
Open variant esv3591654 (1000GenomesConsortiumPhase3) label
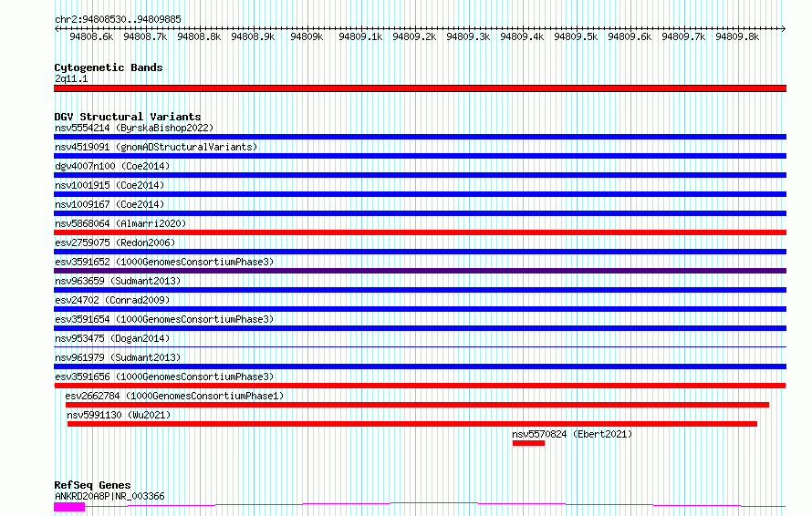[164, 319]
